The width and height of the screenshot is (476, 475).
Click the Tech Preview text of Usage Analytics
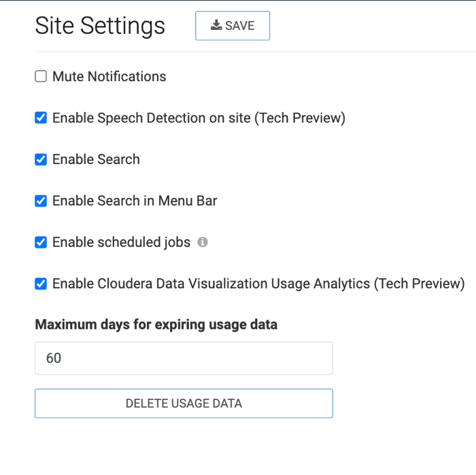[x=418, y=284]
